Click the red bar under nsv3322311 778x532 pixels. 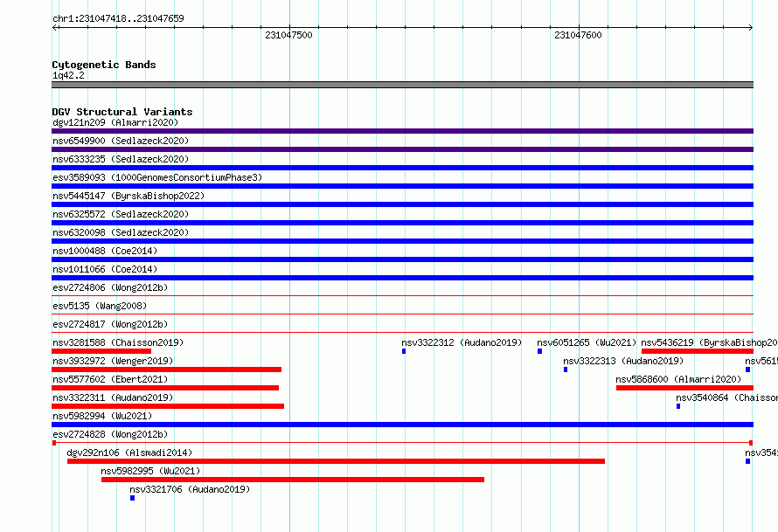(168, 406)
